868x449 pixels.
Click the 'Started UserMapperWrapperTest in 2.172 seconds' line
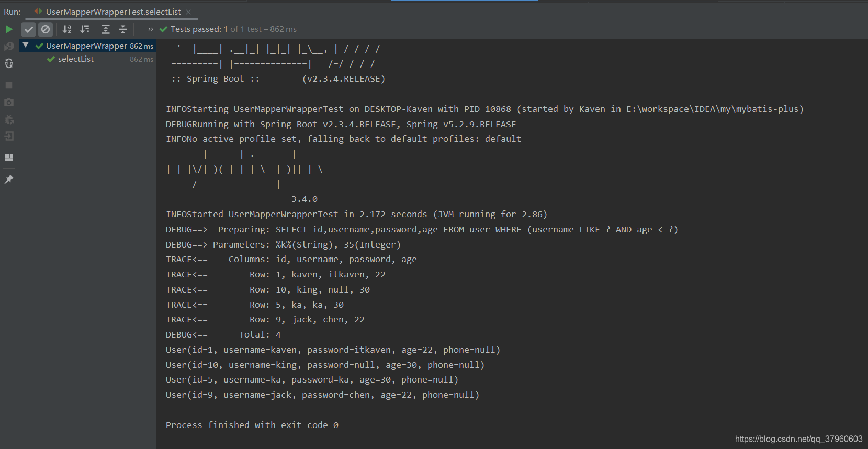[x=356, y=214]
